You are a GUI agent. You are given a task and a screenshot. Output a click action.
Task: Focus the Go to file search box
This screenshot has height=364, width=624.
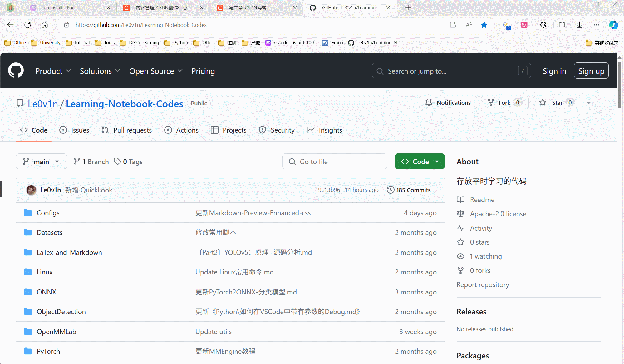pyautogui.click(x=335, y=162)
